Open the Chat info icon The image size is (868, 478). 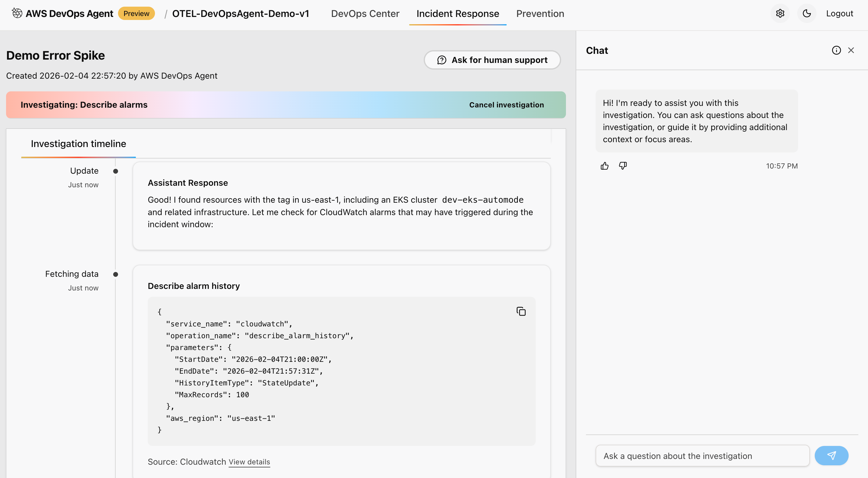click(836, 50)
